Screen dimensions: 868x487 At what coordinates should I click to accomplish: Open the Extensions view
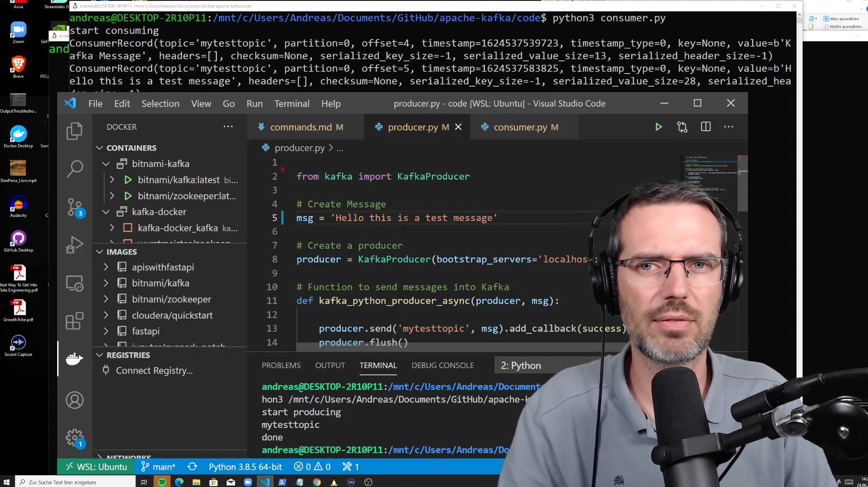tap(74, 321)
